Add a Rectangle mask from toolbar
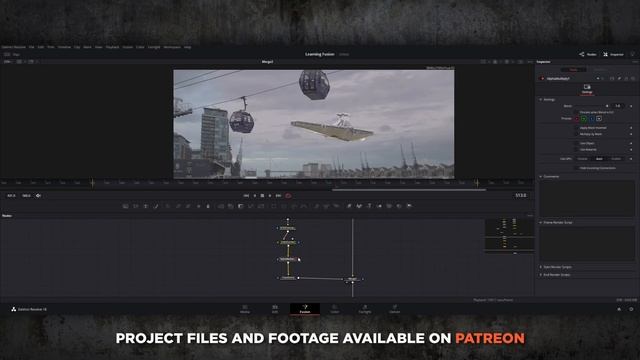 click(274, 206)
